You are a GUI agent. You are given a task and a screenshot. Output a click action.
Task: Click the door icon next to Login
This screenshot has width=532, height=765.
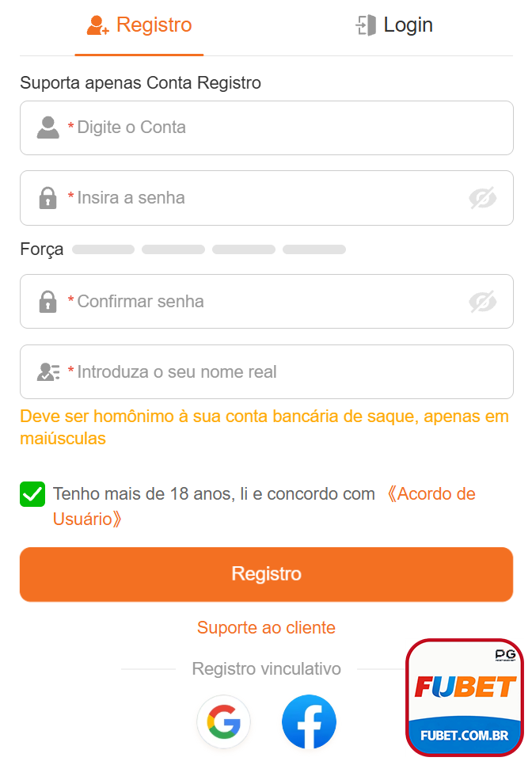(365, 25)
